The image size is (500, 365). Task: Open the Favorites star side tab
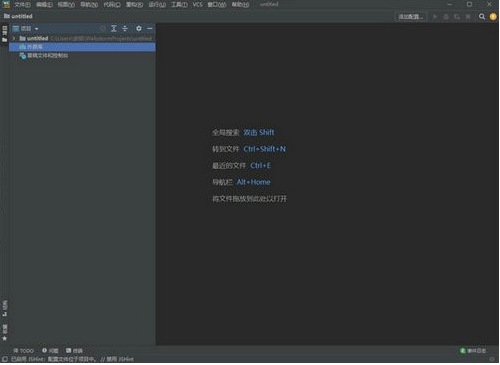pos(5,332)
